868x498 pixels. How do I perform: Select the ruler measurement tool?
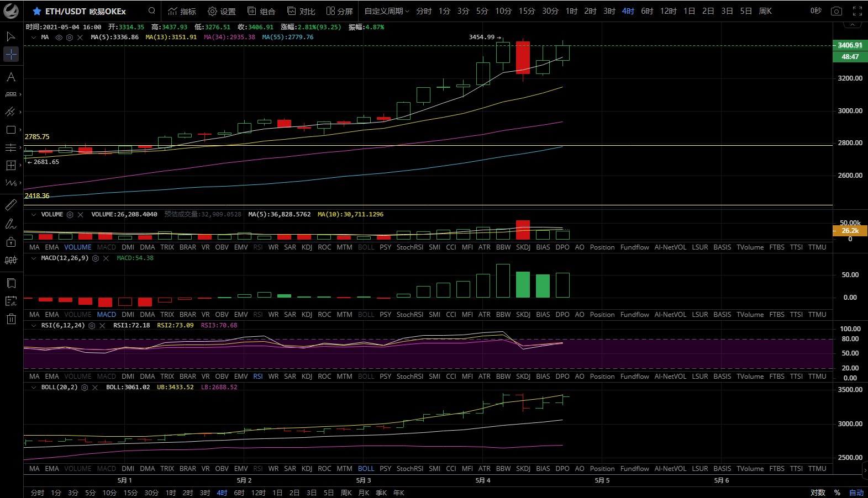(10, 205)
